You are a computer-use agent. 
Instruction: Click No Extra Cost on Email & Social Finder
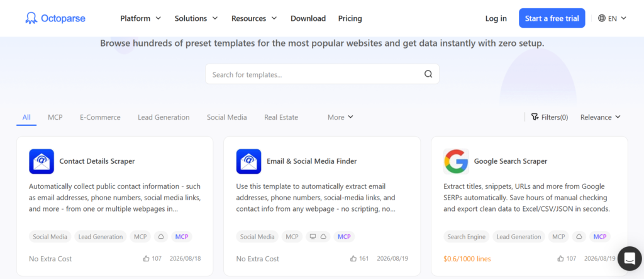point(257,259)
